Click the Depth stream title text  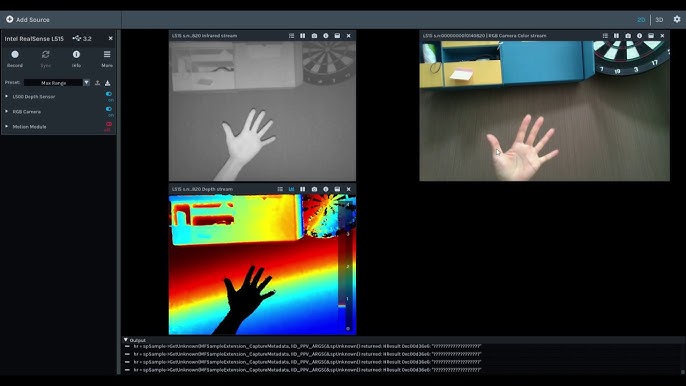click(202, 189)
